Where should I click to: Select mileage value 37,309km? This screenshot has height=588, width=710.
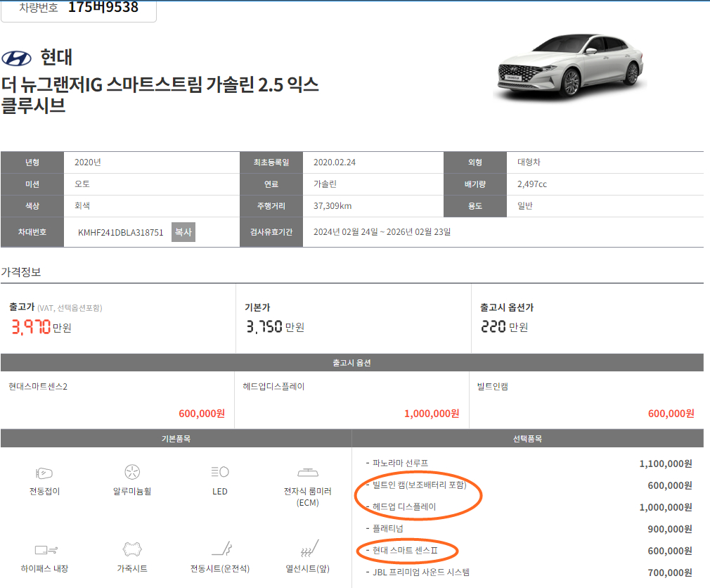(333, 205)
